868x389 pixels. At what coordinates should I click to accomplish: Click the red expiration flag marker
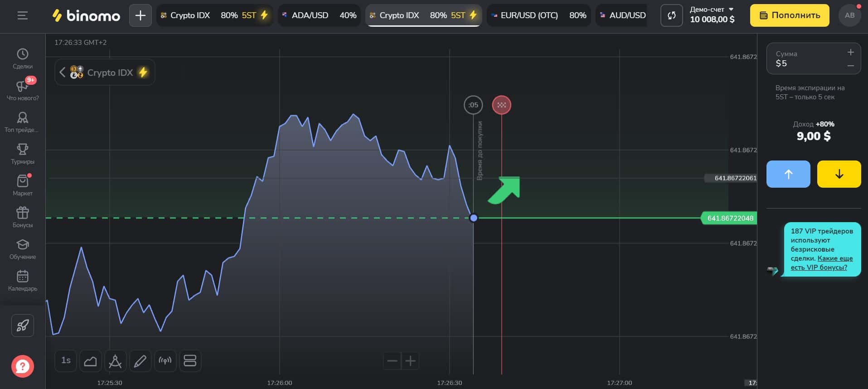coord(501,105)
